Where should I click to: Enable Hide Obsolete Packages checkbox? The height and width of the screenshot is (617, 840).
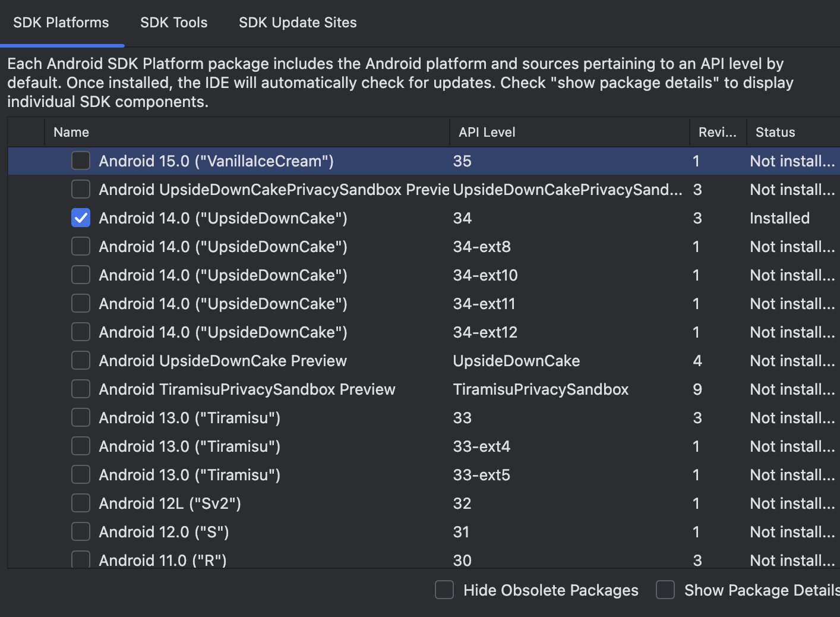click(x=444, y=590)
